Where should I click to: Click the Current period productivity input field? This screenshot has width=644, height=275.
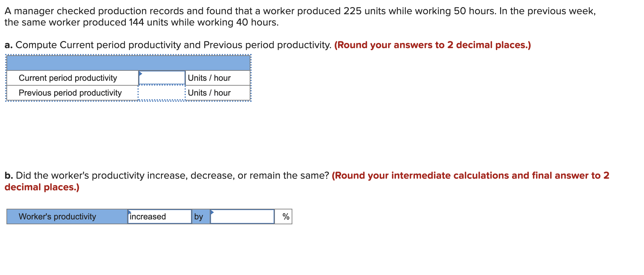161,78
